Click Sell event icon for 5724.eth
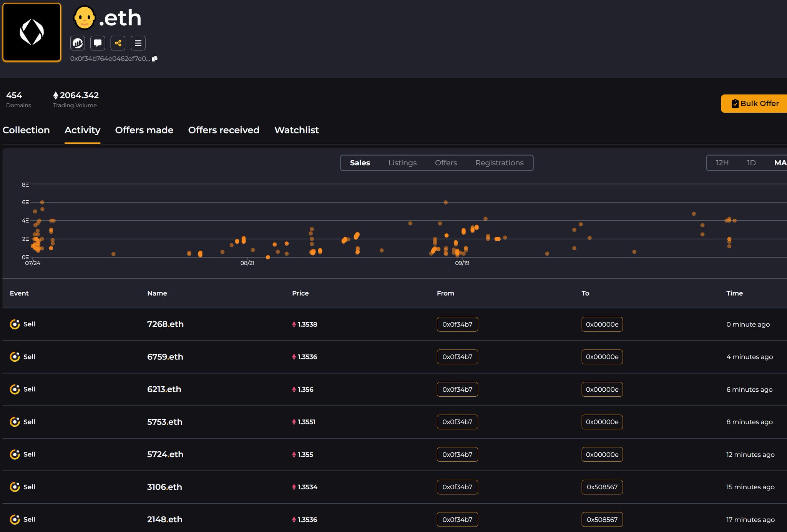 coord(15,454)
